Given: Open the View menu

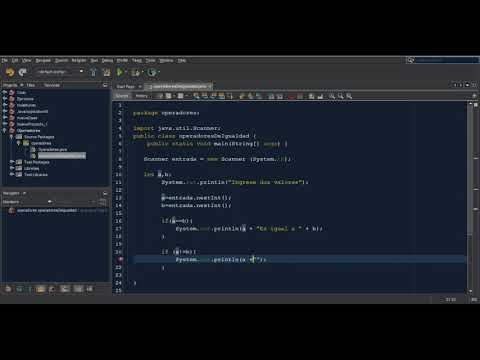Looking at the screenshot, I should (26, 60).
